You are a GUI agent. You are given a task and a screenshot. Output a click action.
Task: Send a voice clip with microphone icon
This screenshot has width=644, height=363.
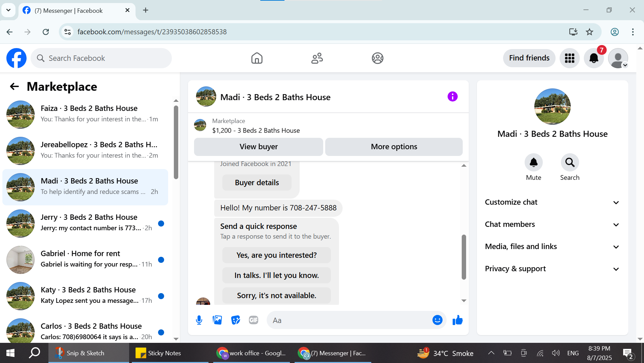[199, 320]
